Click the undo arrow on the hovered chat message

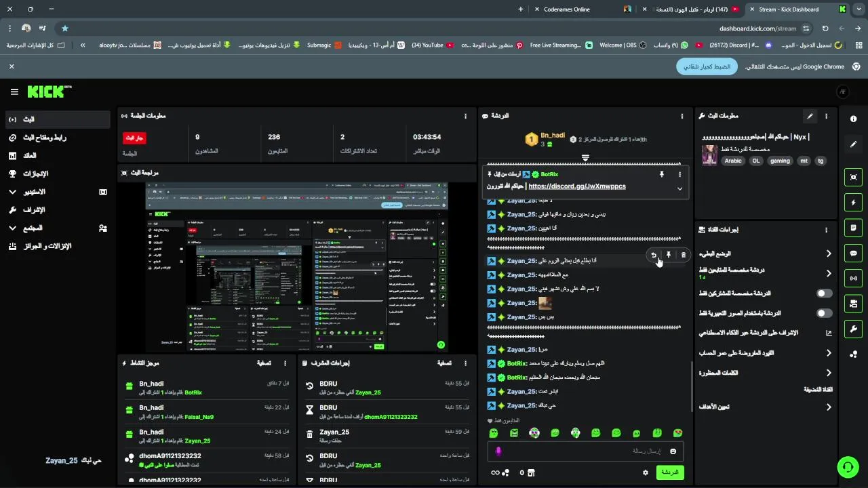(x=654, y=255)
